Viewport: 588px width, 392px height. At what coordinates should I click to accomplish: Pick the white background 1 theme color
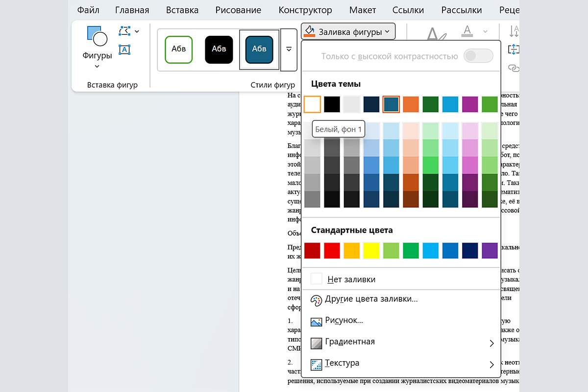(312, 104)
